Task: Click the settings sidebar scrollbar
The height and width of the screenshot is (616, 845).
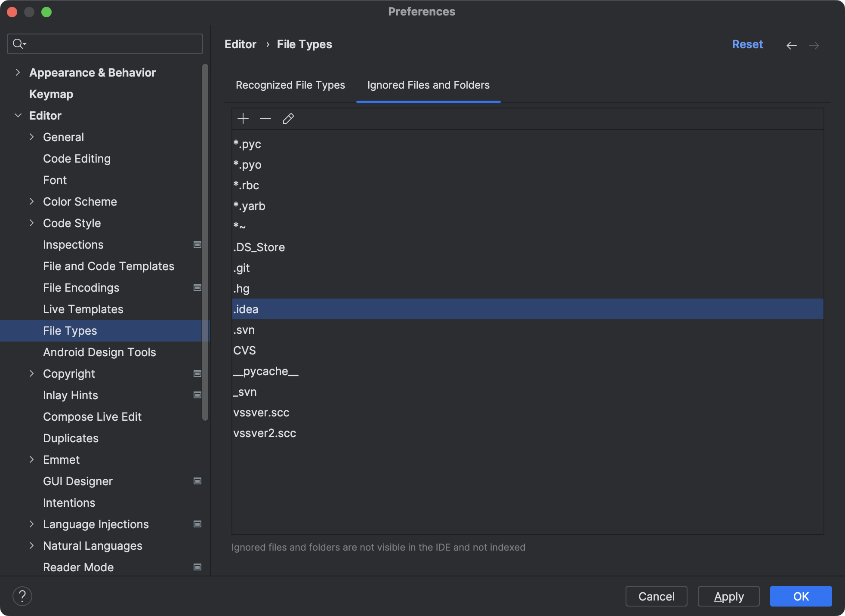Action: [x=205, y=241]
